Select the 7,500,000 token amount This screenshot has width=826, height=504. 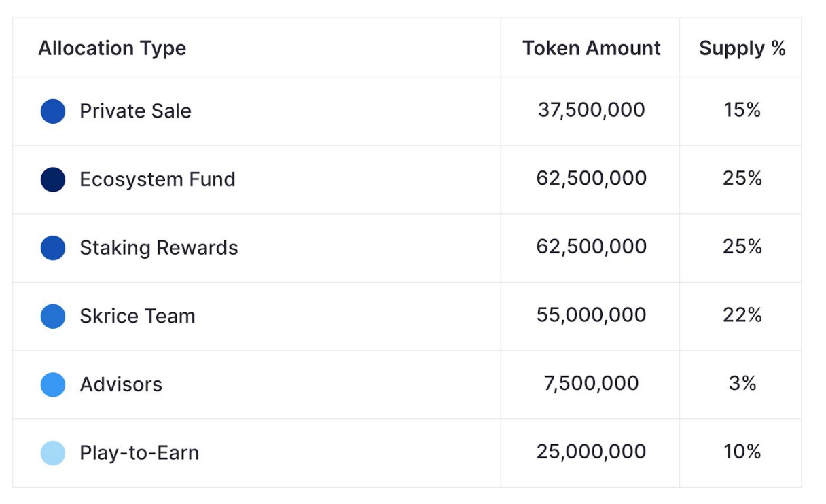[x=591, y=383]
